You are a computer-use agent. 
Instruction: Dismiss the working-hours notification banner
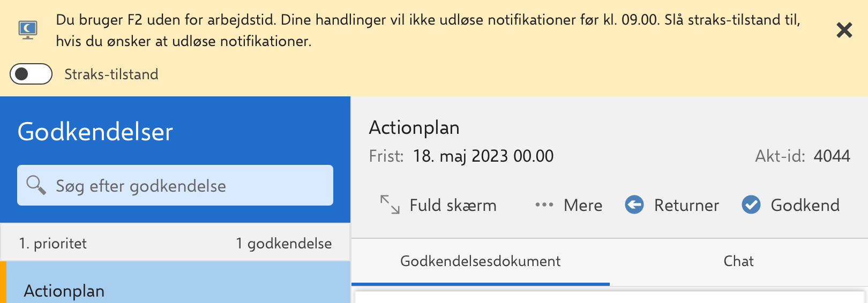[x=844, y=31]
